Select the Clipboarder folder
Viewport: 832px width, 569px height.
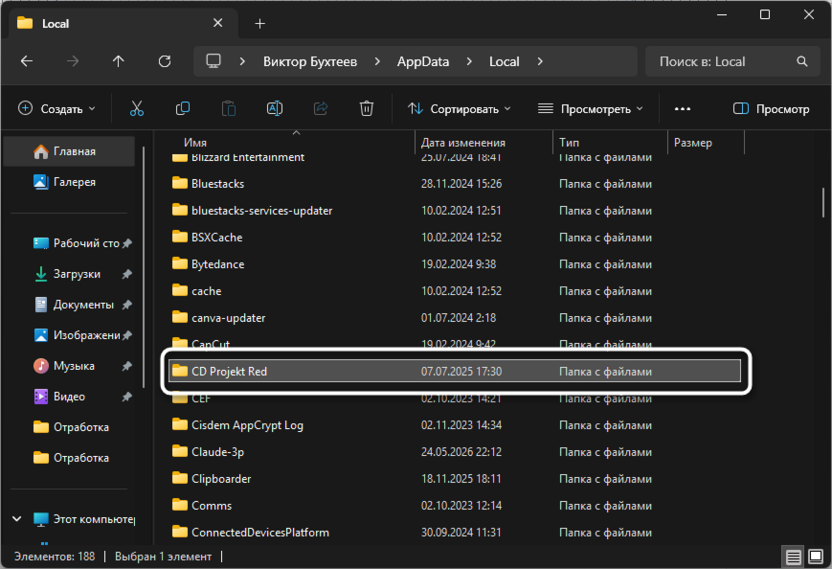pyautogui.click(x=455, y=479)
